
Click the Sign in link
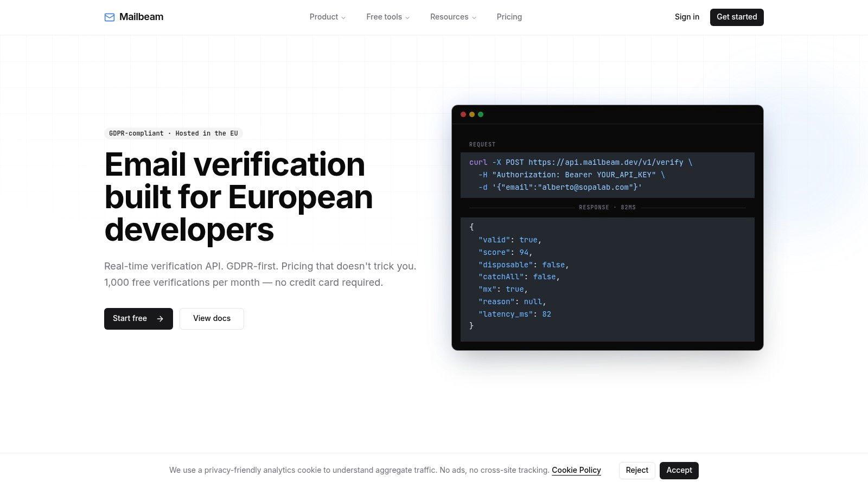(x=687, y=17)
